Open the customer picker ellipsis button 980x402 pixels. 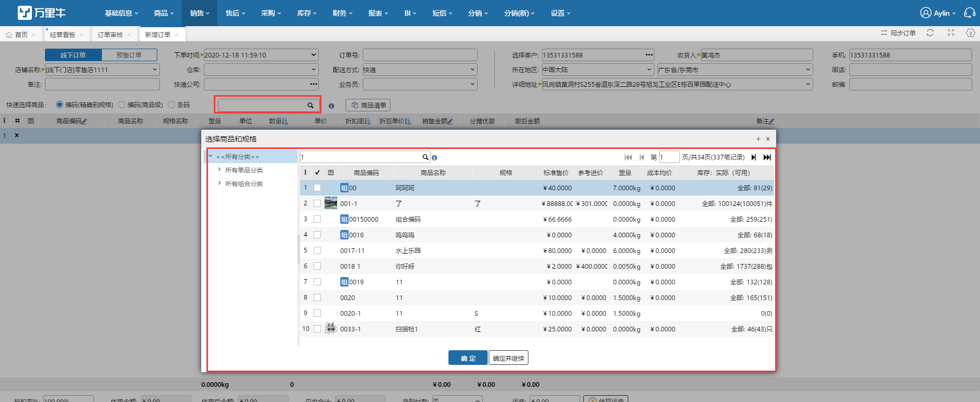pos(649,55)
